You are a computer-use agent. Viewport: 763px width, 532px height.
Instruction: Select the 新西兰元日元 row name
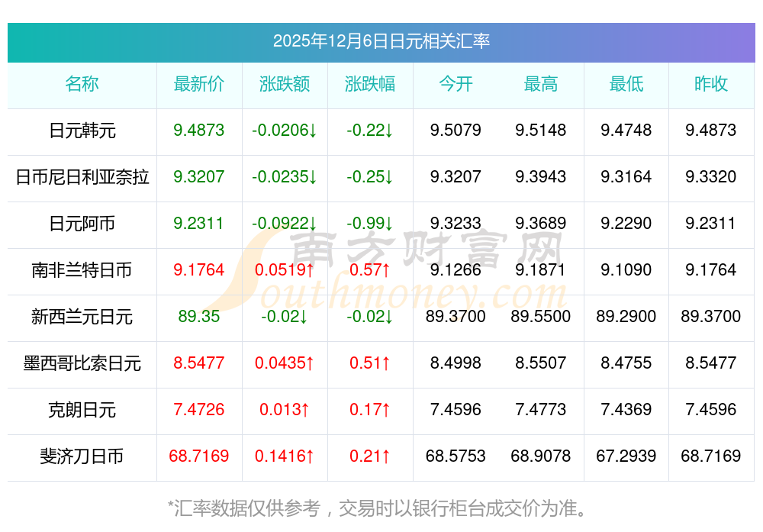click(82, 317)
